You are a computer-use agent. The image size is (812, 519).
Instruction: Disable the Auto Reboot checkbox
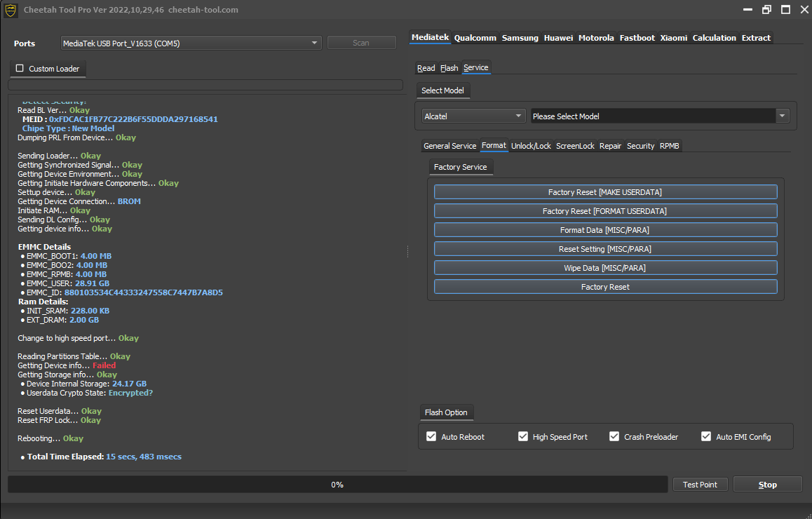[431, 436]
